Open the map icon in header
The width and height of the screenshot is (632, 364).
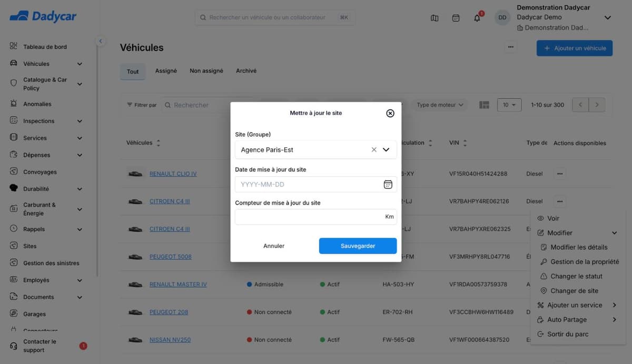point(434,18)
